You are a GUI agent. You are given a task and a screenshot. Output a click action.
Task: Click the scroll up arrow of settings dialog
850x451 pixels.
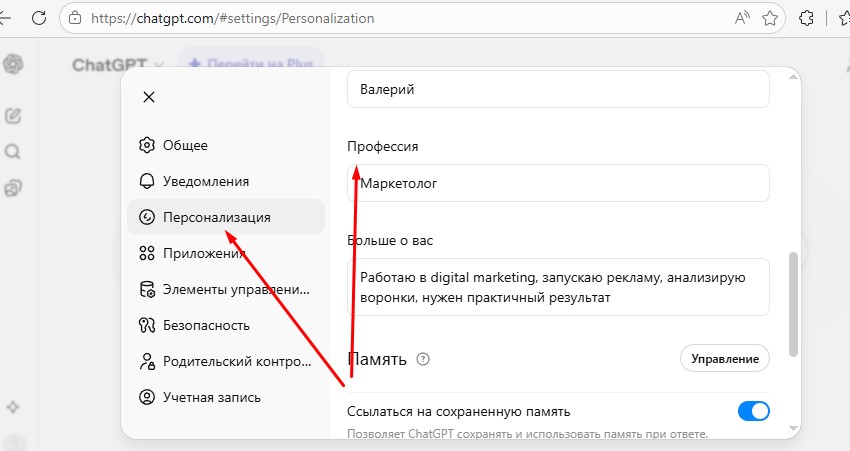[x=794, y=77]
